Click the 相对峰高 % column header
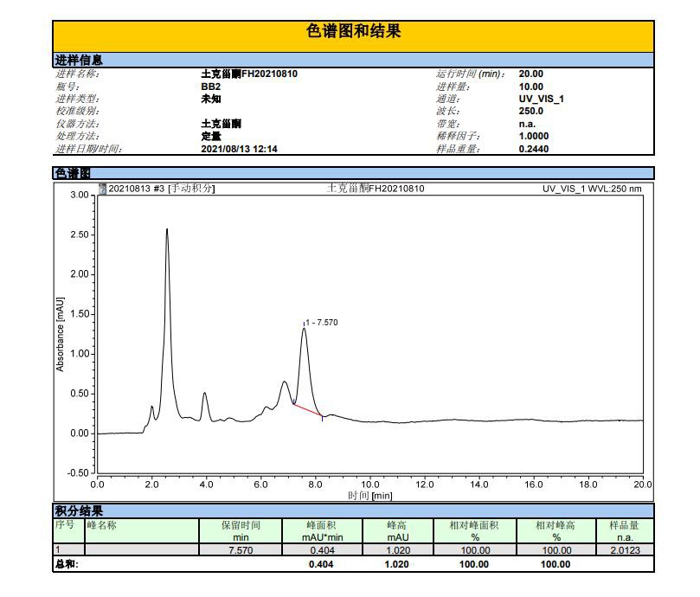700x597 pixels. pyautogui.click(x=556, y=530)
